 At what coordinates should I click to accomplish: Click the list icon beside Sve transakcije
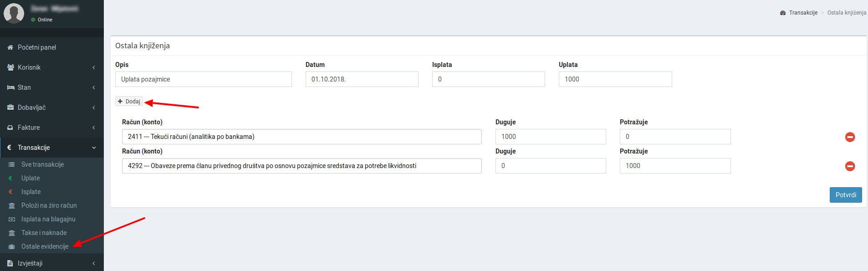12,164
